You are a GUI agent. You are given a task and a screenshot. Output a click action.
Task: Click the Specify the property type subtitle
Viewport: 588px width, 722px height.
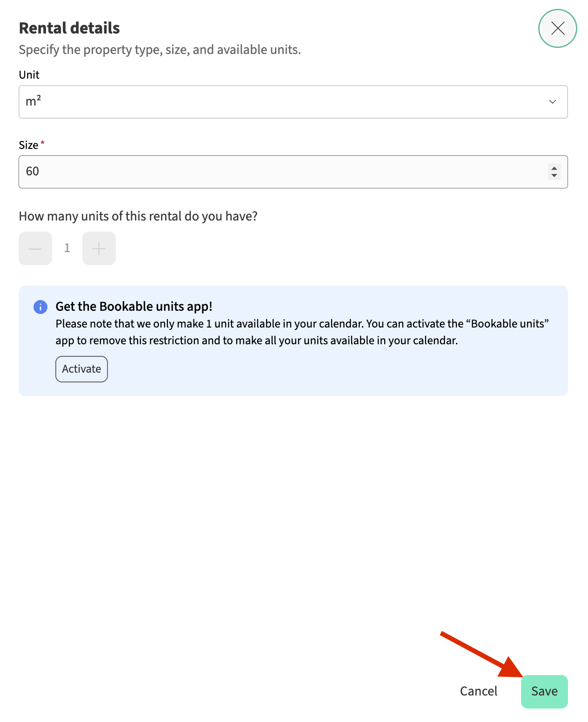pos(160,50)
